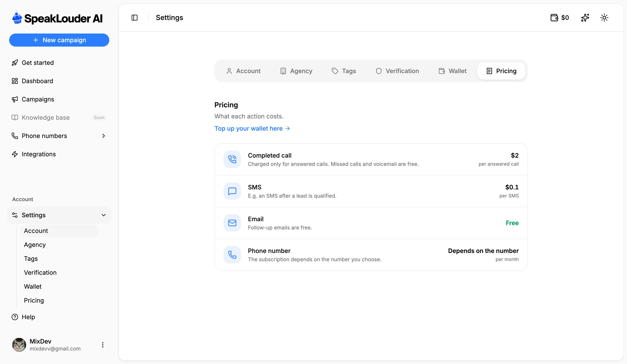Select Wallet in sidebar settings list

pyautogui.click(x=59, y=287)
